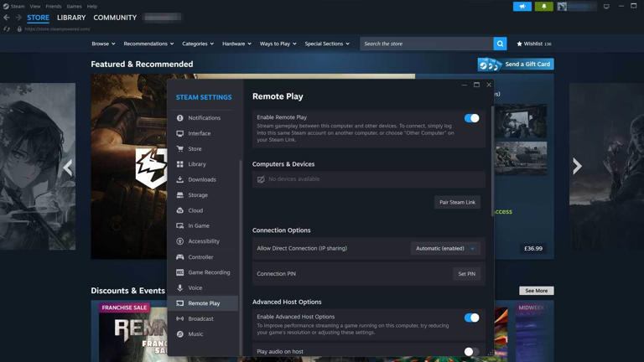
Task: Click the blue store search magnifier
Action: tap(500, 44)
